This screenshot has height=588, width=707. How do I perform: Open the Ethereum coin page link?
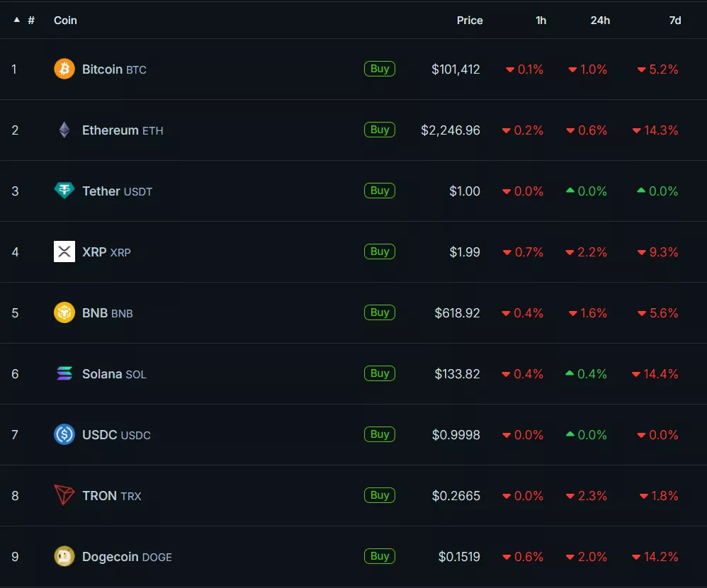click(111, 130)
